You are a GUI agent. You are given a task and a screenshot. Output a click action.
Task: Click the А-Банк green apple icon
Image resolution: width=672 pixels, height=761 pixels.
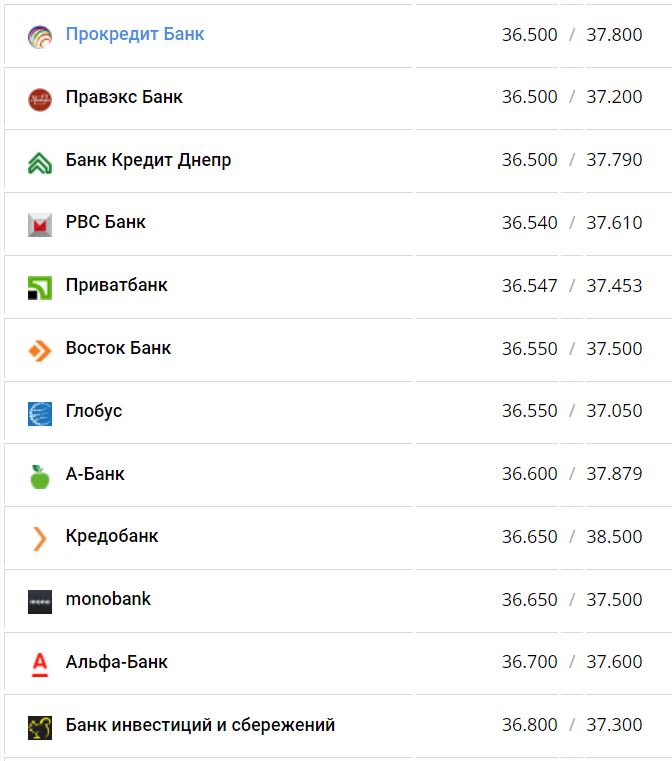click(40, 476)
